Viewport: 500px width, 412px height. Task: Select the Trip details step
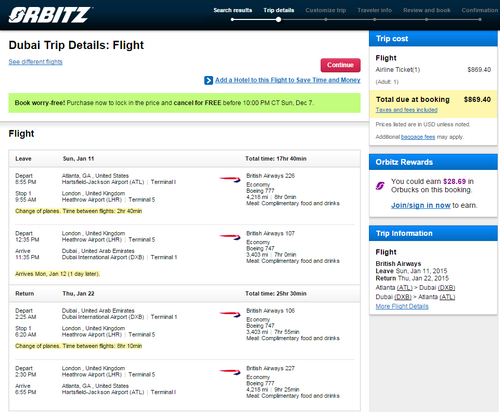pyautogui.click(x=279, y=10)
